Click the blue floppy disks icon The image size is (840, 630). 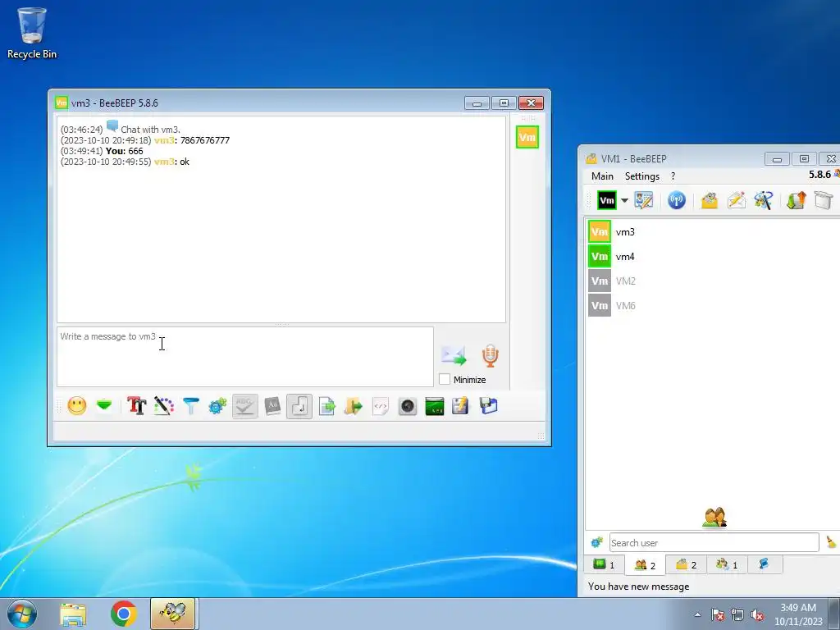point(488,406)
